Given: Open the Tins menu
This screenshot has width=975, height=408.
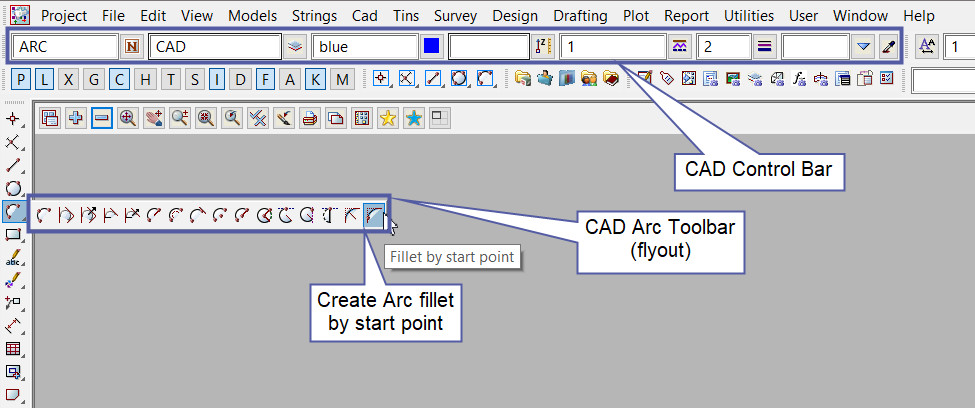Looking at the screenshot, I should pyautogui.click(x=406, y=16).
